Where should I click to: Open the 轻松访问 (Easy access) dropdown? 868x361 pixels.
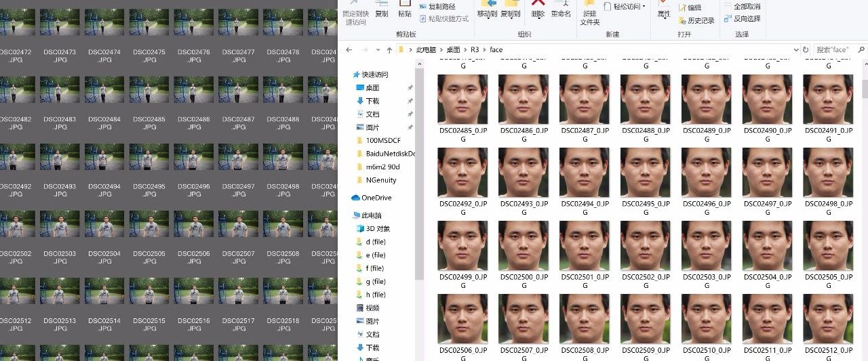[625, 6]
